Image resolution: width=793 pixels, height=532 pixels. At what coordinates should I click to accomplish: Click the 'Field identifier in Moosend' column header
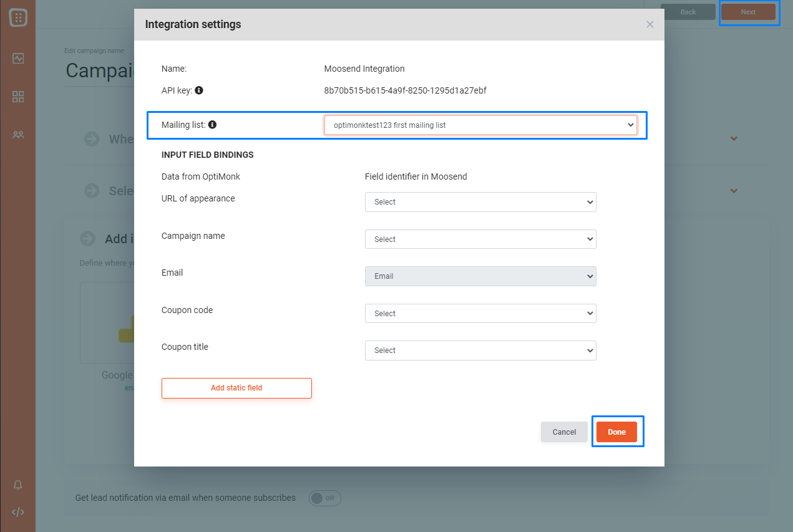(x=416, y=177)
